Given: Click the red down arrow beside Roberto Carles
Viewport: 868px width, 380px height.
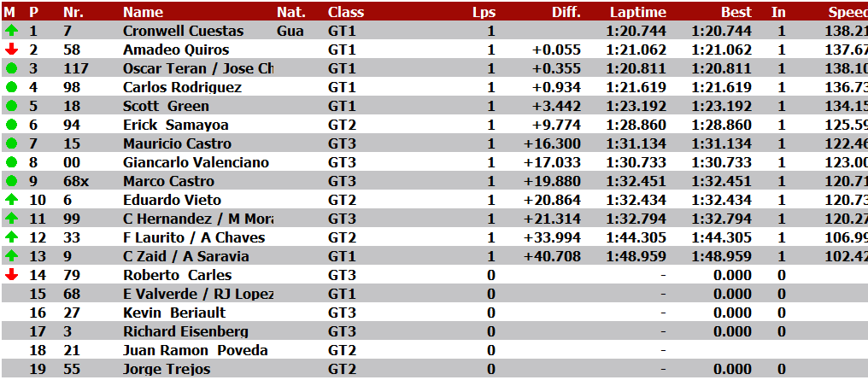Looking at the screenshot, I should point(11,275).
